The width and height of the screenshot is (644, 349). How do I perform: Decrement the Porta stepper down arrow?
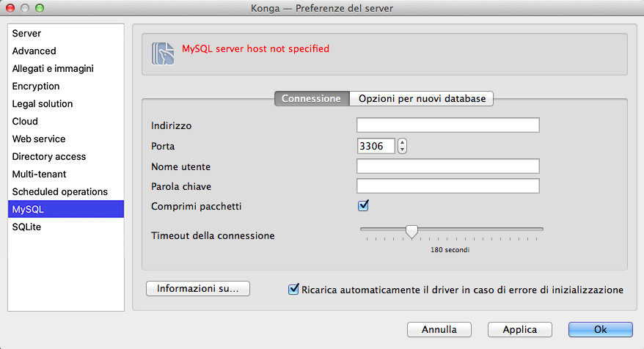point(402,150)
